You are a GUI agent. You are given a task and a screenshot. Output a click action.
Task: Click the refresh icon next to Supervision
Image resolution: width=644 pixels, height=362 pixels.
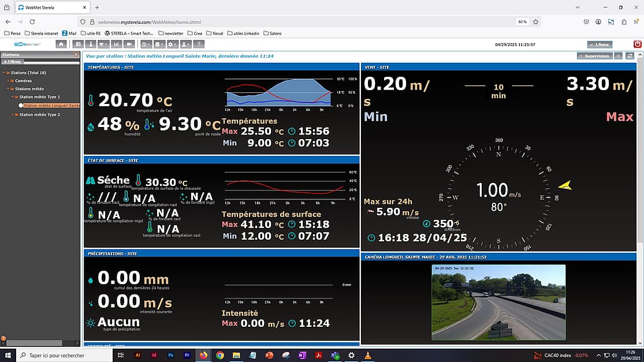630,56
